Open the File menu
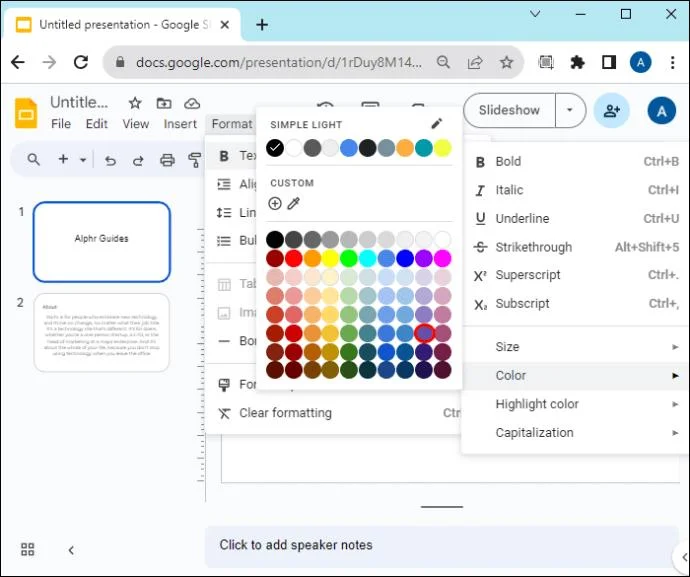Image resolution: width=690 pixels, height=577 pixels. click(x=61, y=124)
